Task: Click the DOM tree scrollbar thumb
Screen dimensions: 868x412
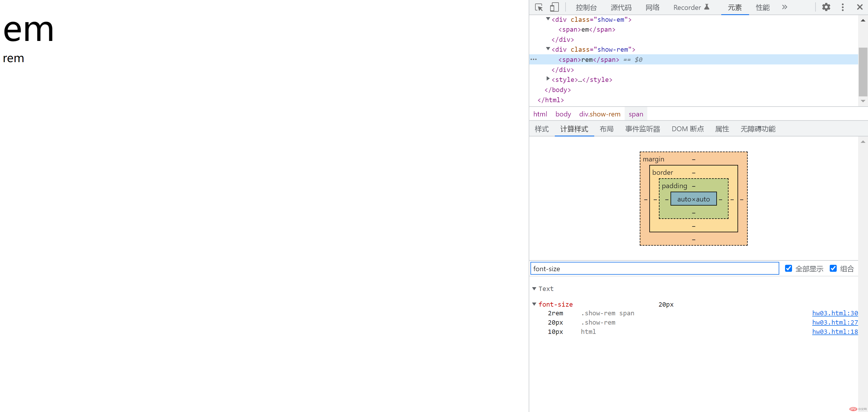Action: click(862, 71)
